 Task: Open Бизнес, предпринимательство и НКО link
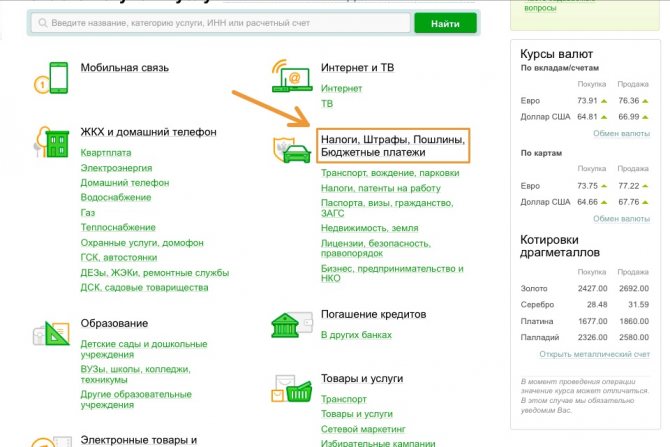pyautogui.click(x=392, y=273)
